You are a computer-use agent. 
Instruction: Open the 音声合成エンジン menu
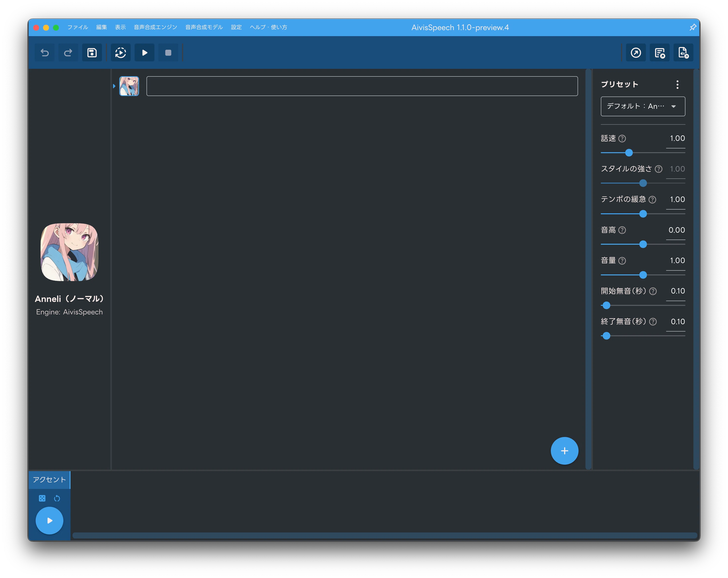[x=155, y=27]
